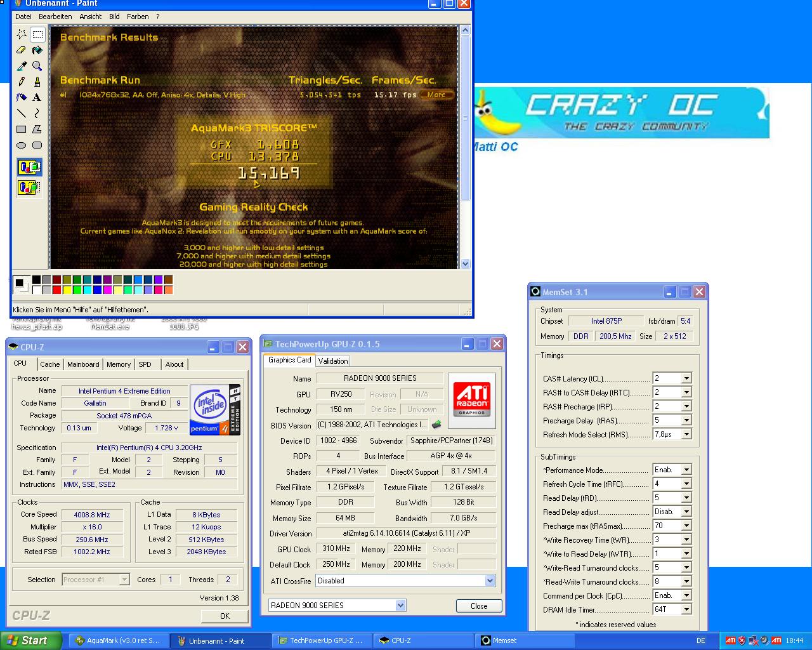Choose the Pencil tool in Paint

(x=22, y=82)
